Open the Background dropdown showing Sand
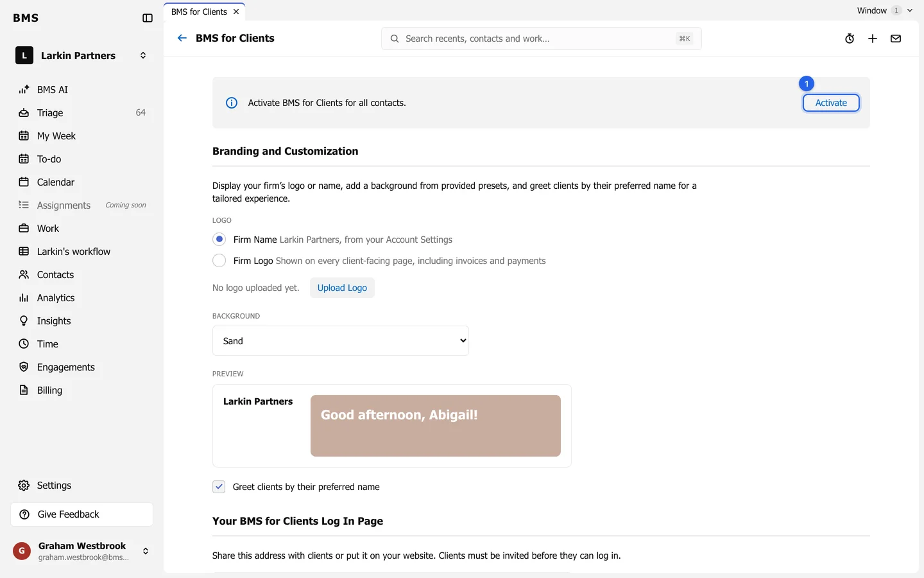This screenshot has height=578, width=924. pos(341,341)
